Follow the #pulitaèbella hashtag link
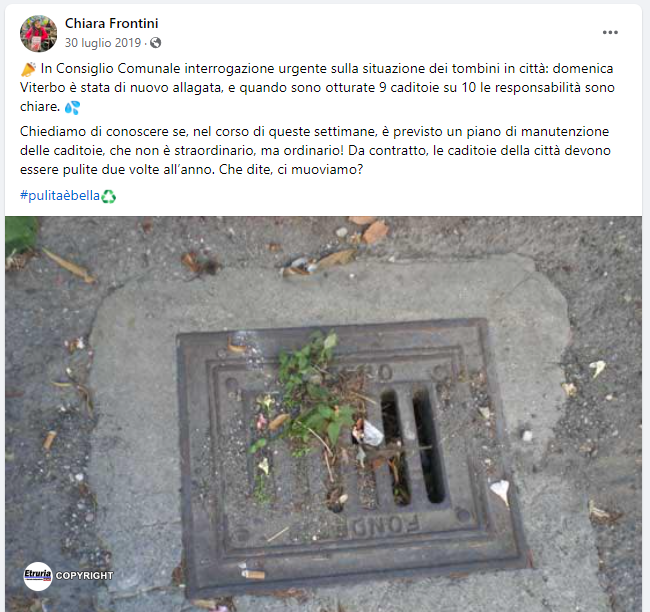The width and height of the screenshot is (650, 612). tap(60, 195)
